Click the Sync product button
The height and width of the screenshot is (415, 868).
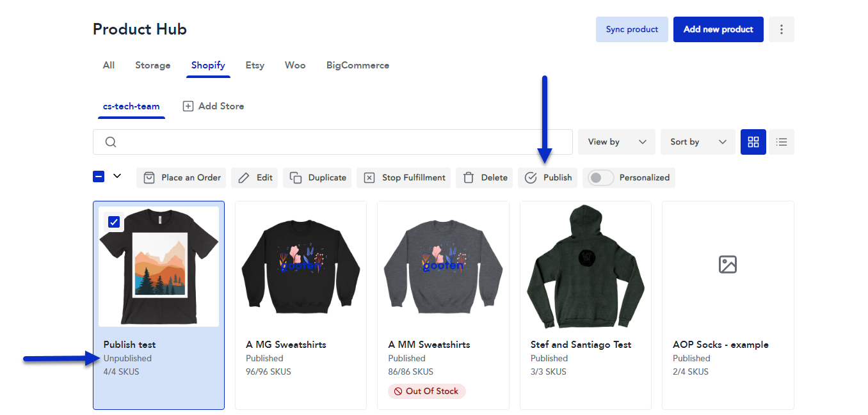pyautogui.click(x=632, y=29)
